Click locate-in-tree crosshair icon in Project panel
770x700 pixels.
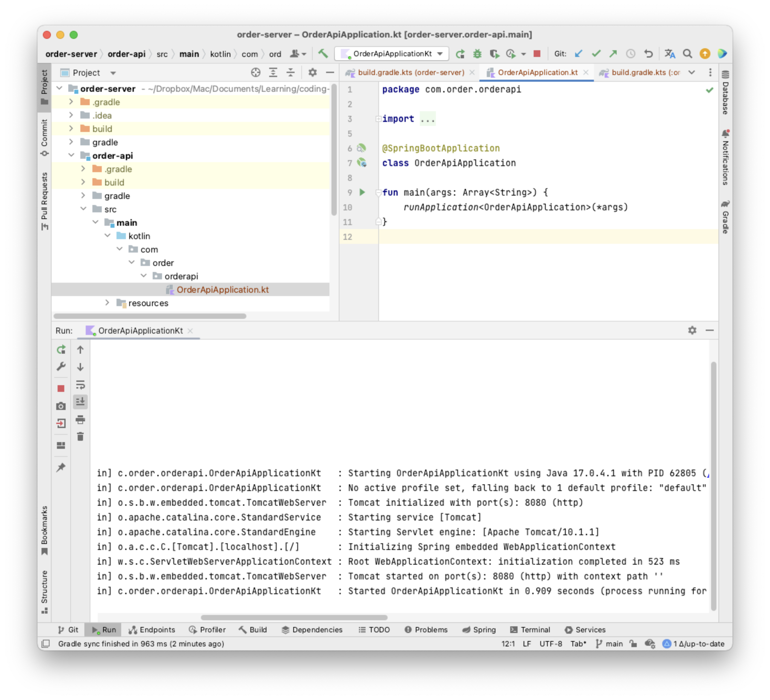coord(255,73)
